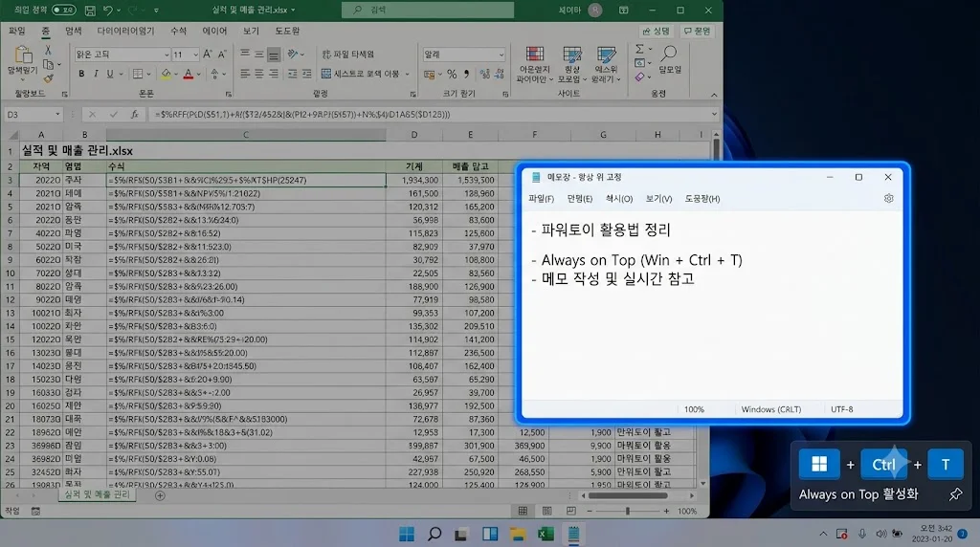Viewport: 980px width, 547px height.
Task: Click the Percent Style icon
Action: point(452,74)
